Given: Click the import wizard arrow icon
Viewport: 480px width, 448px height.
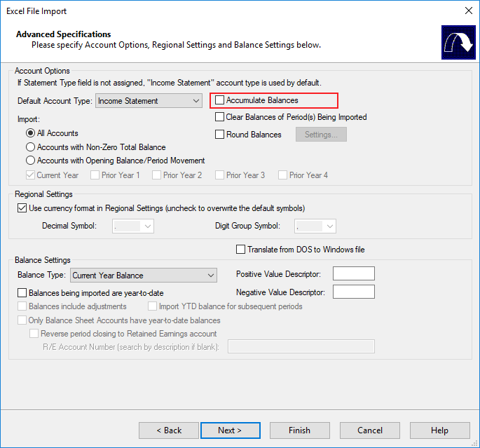Looking at the screenshot, I should (x=458, y=42).
